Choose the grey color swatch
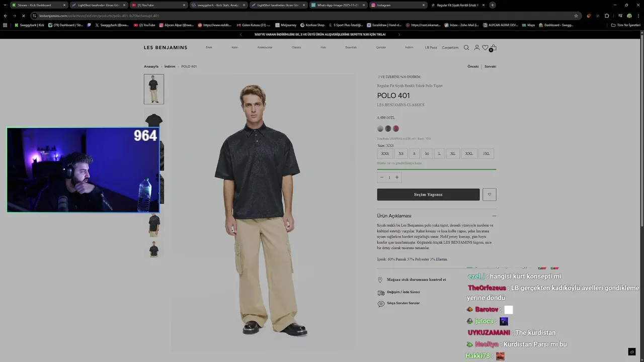The height and width of the screenshot is (362, 644). (x=380, y=129)
